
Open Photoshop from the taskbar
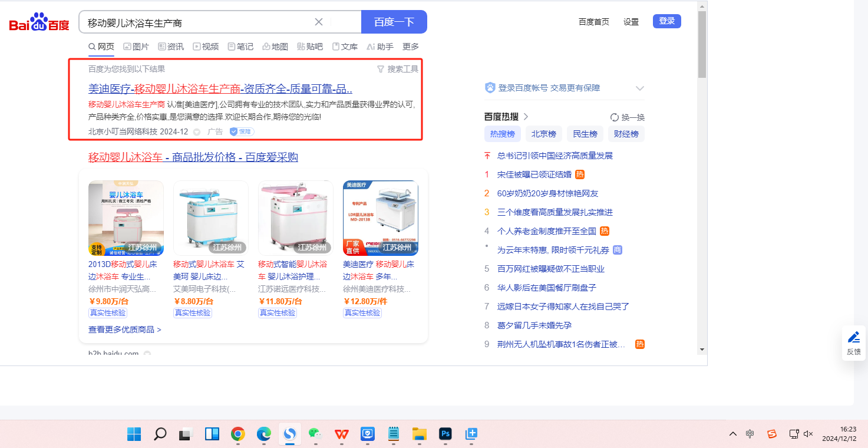tap(445, 434)
